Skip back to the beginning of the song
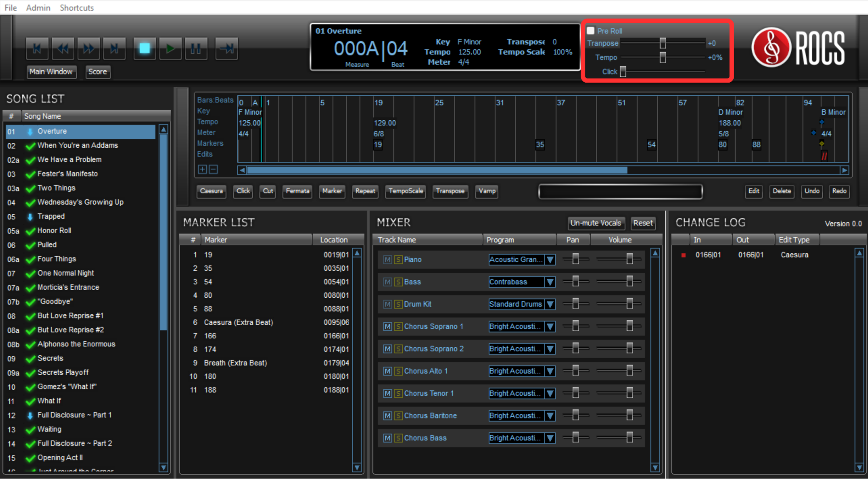The height and width of the screenshot is (479, 868). [37, 48]
